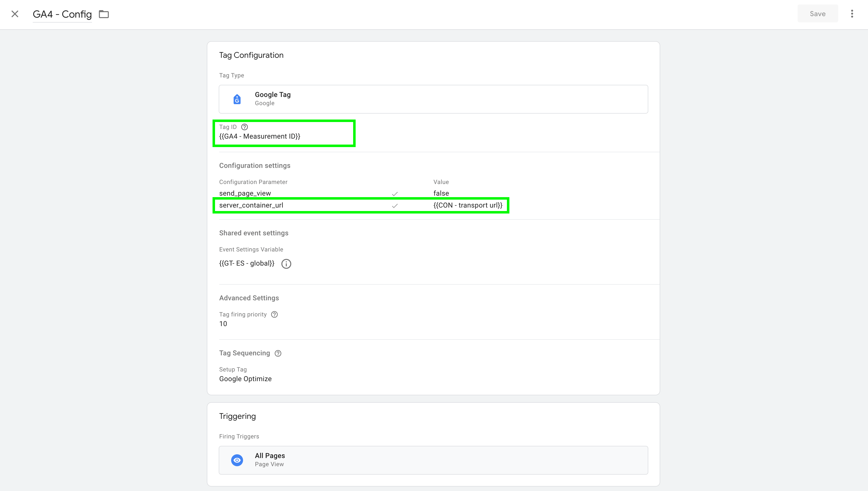Open the info icon next to Event Settings Variable
Screen dimensions: 868x491
click(x=286, y=264)
